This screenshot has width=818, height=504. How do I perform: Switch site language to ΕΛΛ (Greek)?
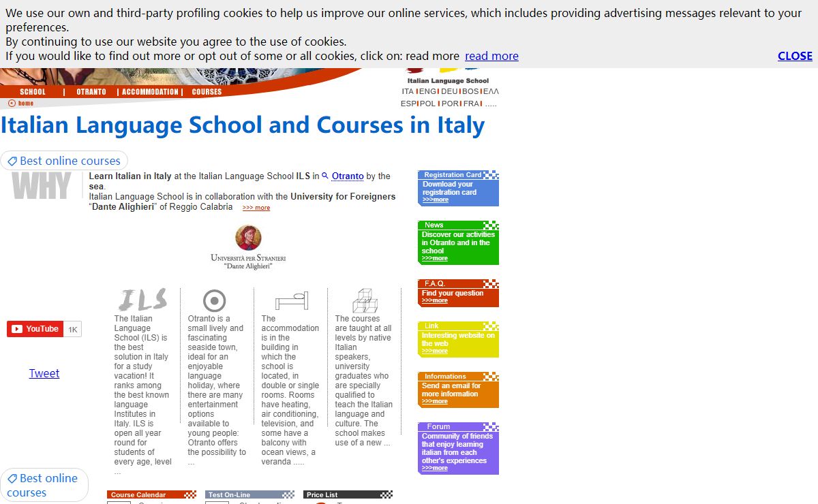click(491, 91)
